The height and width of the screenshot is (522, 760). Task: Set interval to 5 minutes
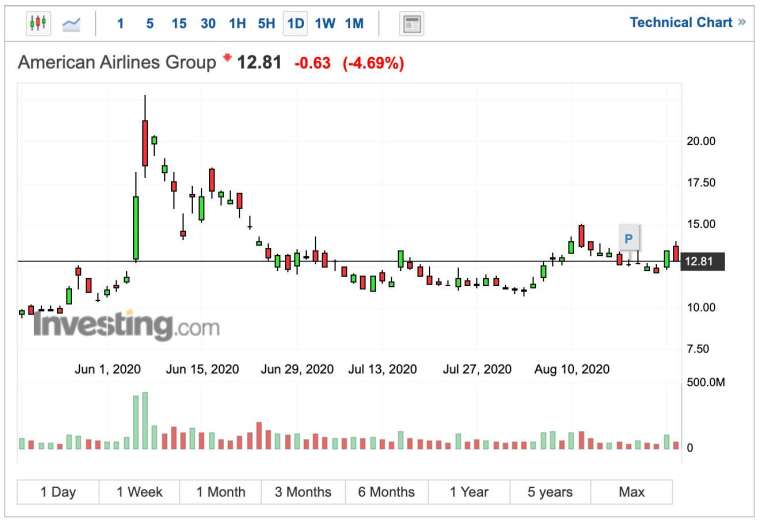[150, 23]
